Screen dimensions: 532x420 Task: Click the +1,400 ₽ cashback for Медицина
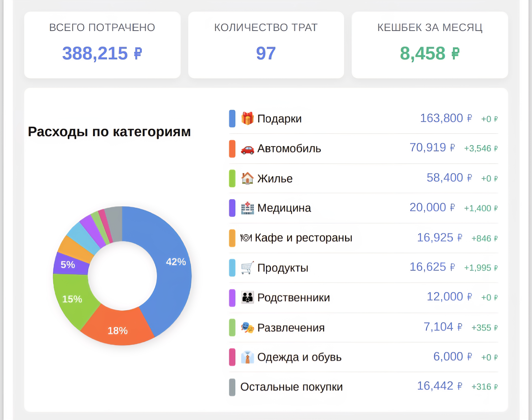click(x=481, y=208)
